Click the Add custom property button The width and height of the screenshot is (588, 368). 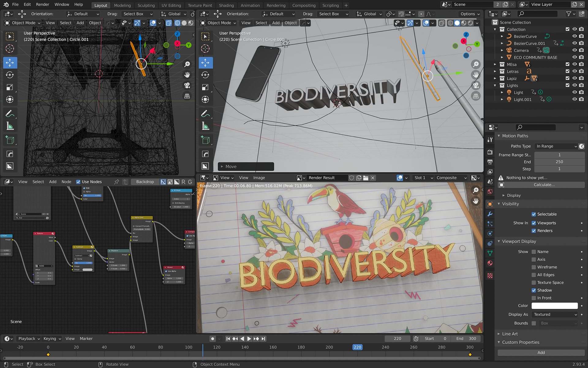pyautogui.click(x=541, y=353)
